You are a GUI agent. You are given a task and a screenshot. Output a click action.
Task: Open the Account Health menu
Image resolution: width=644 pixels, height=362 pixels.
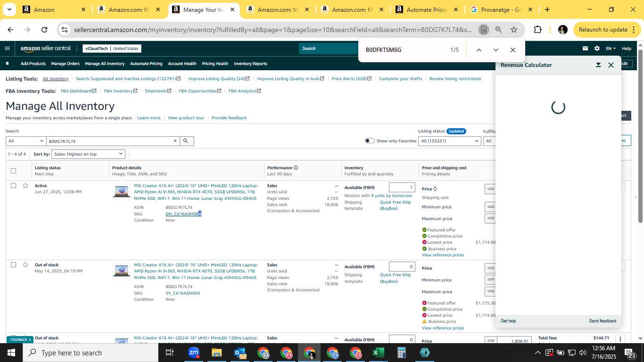point(182,64)
